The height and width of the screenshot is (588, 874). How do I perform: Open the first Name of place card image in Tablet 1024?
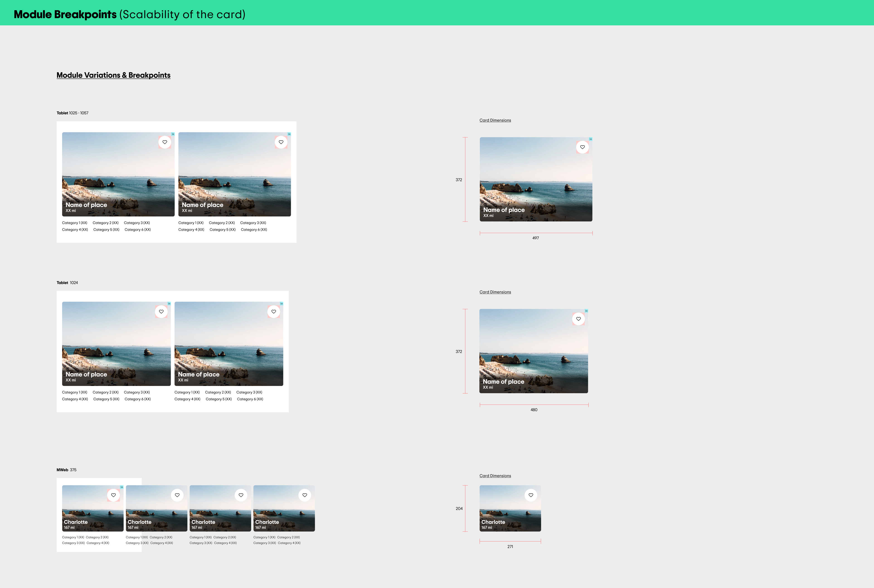point(116,343)
